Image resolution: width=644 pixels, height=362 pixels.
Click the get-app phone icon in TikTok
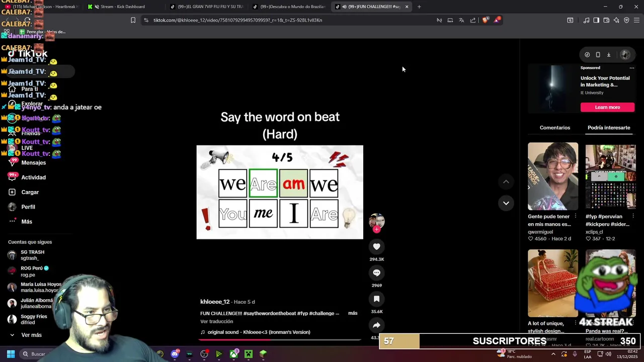(x=598, y=55)
